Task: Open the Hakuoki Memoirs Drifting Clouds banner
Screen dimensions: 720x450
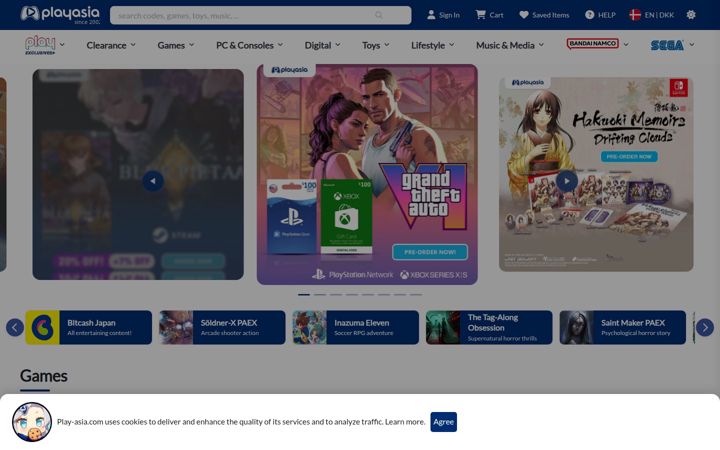Action: click(x=596, y=174)
